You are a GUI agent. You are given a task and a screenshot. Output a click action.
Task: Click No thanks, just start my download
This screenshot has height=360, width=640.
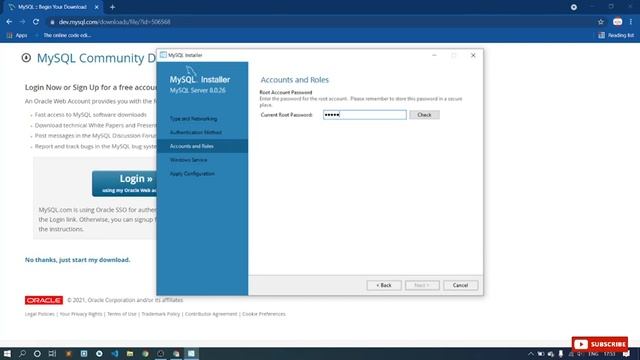(78, 260)
